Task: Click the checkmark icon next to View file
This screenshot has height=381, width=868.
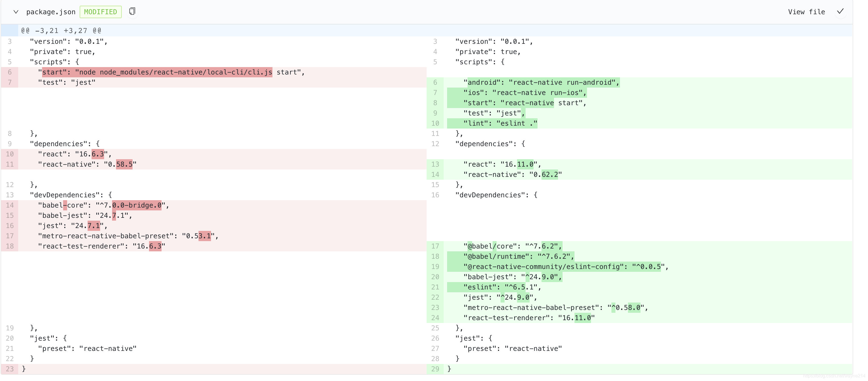Action: coord(846,11)
